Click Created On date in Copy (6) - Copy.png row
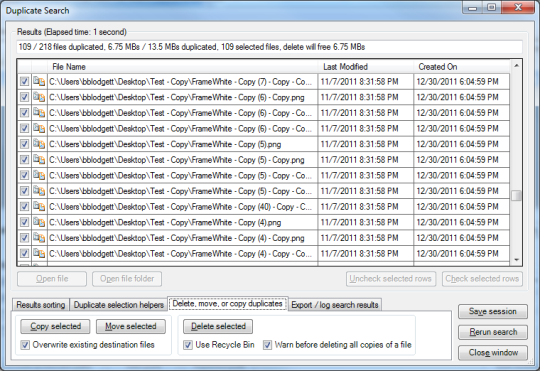 (x=457, y=97)
